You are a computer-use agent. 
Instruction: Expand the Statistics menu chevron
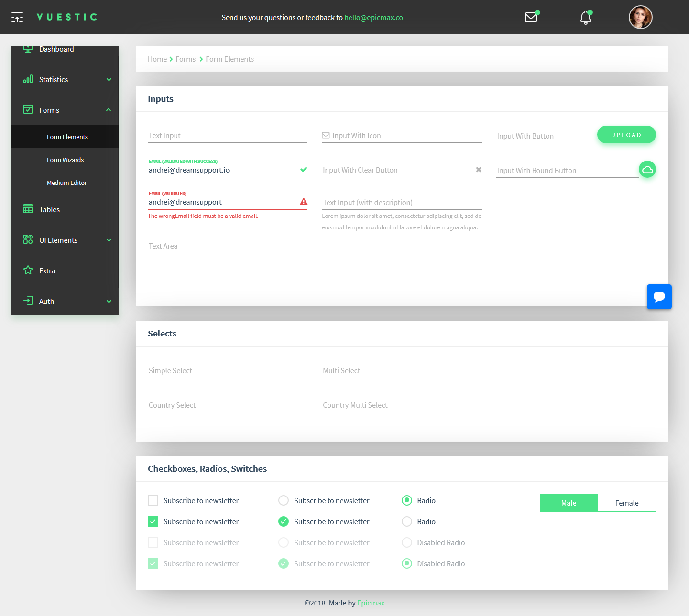coord(109,80)
